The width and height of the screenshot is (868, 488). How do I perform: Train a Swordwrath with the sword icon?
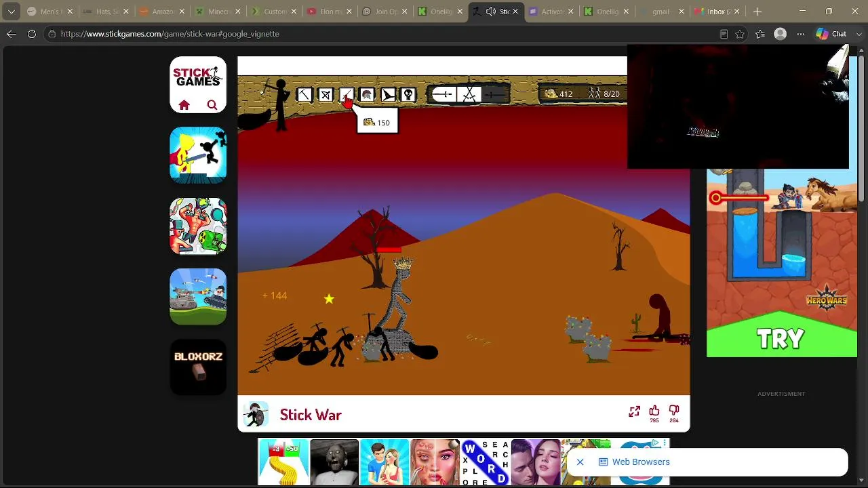(x=347, y=95)
